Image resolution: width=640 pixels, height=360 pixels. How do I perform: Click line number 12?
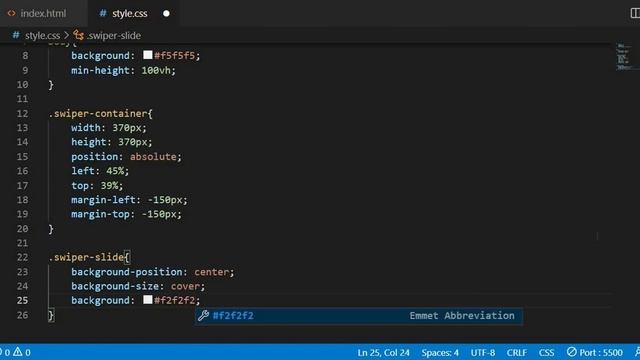[22, 113]
